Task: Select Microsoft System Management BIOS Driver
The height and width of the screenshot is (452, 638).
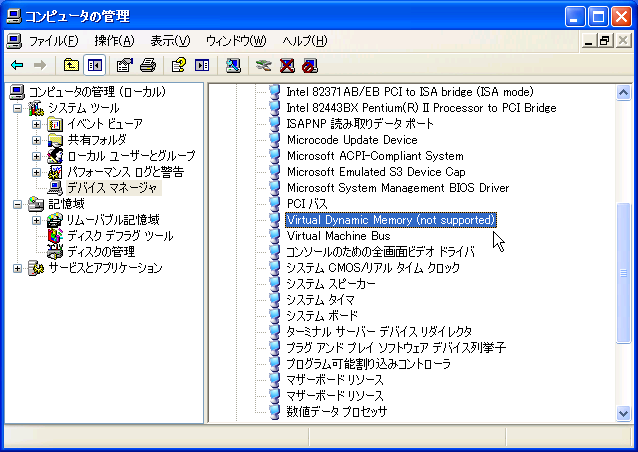Action: tap(398, 188)
